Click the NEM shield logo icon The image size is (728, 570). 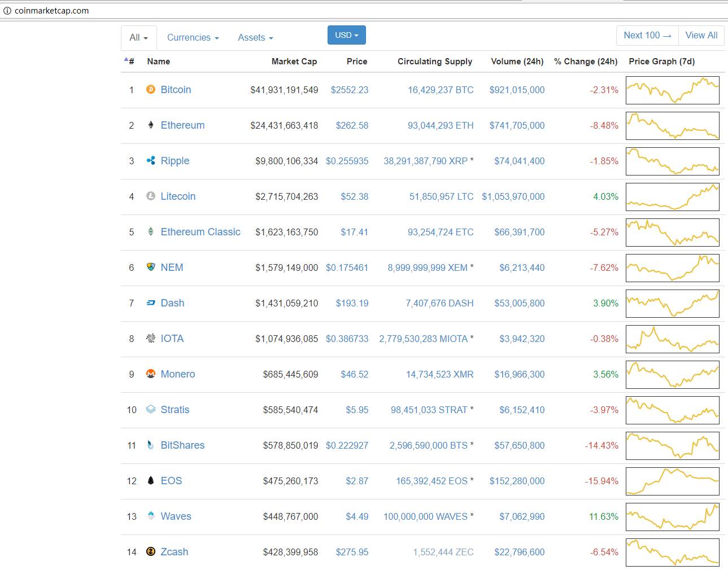click(x=151, y=267)
